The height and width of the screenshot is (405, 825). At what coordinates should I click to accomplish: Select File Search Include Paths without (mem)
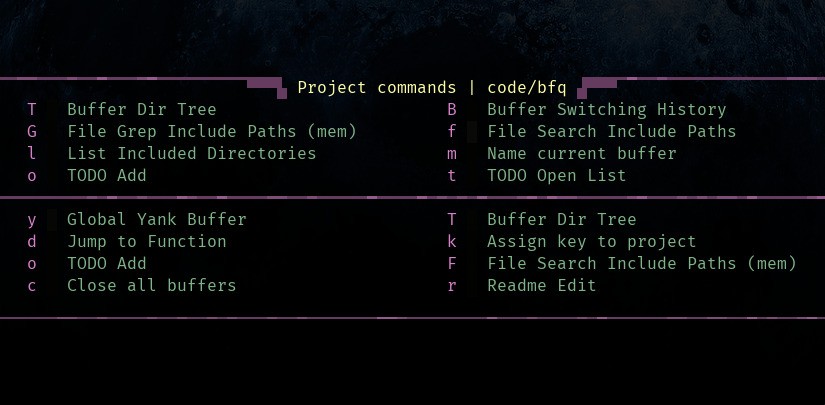pyautogui.click(x=611, y=131)
